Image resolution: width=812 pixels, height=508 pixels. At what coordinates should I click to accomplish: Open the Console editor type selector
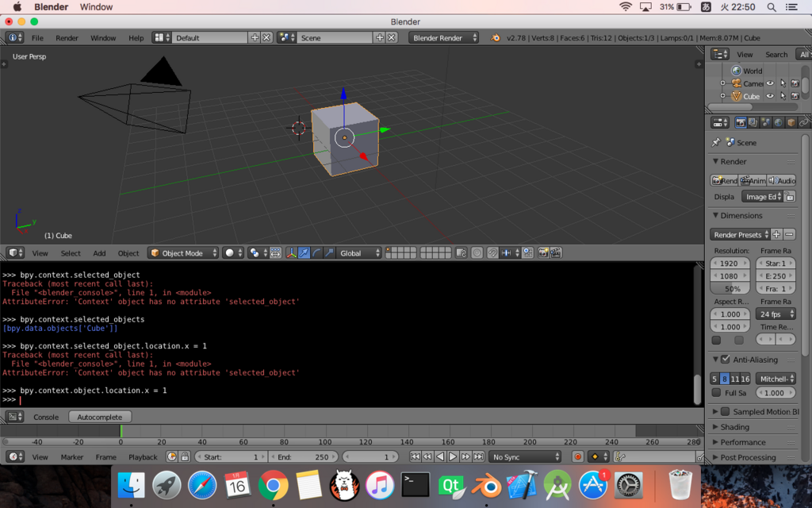[15, 417]
